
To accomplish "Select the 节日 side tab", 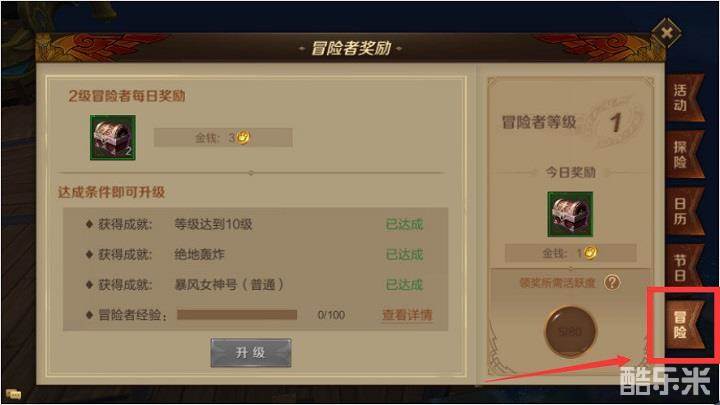I will tap(684, 266).
